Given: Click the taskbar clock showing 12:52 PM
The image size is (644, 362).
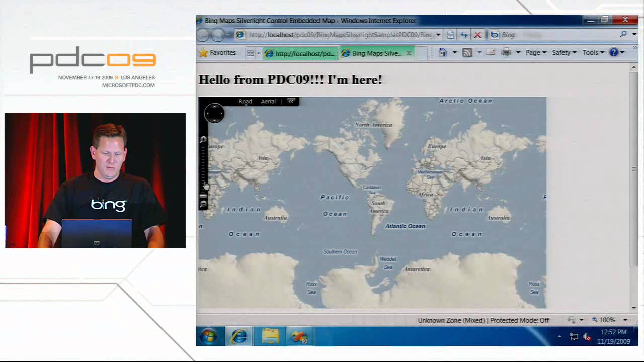Looking at the screenshot, I should 613,336.
